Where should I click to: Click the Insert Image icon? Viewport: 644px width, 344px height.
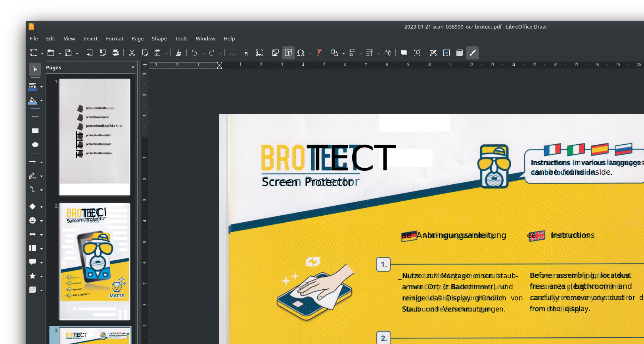coord(276,53)
